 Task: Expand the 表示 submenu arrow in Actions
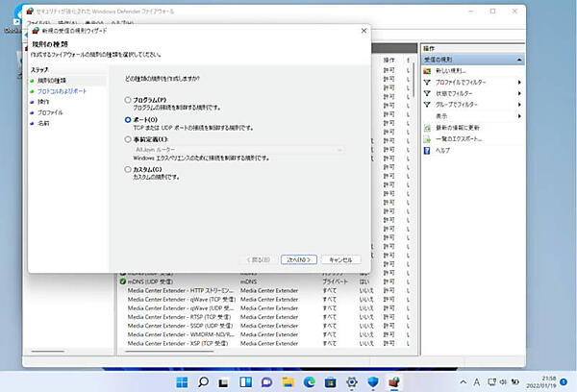pyautogui.click(x=519, y=116)
